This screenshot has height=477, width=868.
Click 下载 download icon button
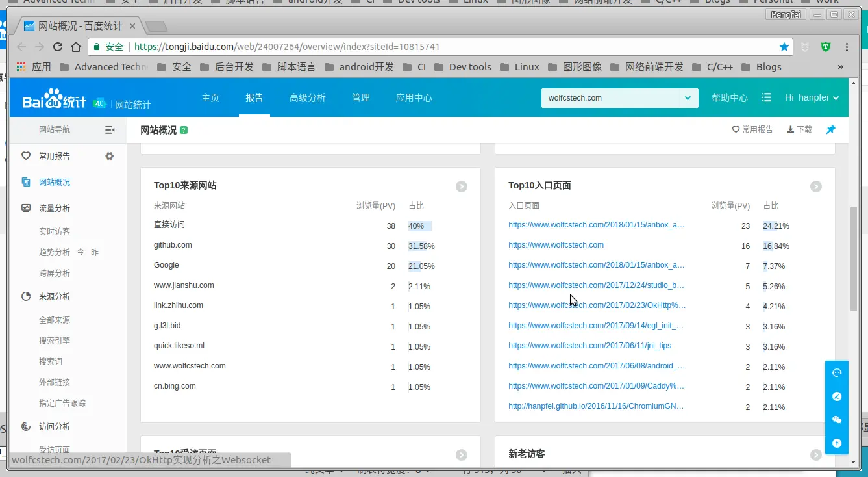[799, 129]
